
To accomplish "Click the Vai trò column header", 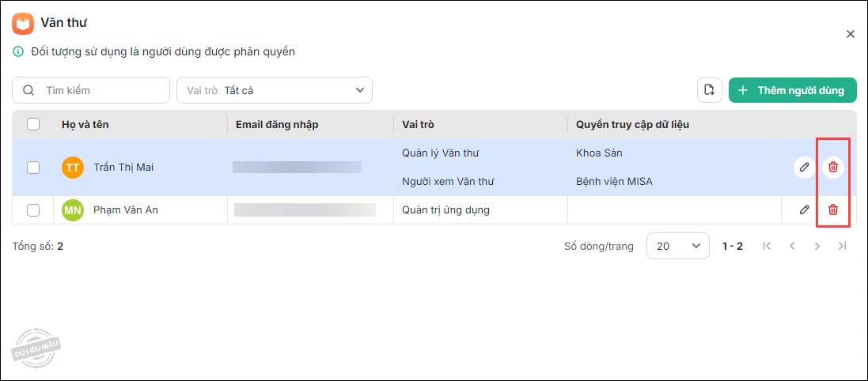I will pos(418,124).
